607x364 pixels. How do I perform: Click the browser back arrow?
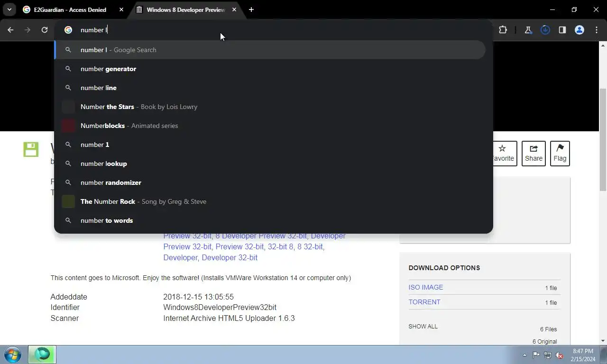pyautogui.click(x=10, y=30)
